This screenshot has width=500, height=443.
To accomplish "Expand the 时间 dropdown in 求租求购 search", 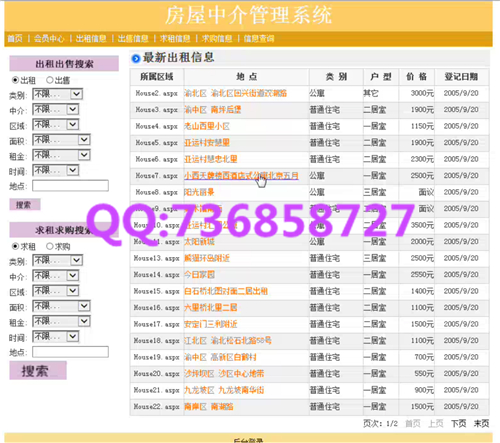I will click(55, 336).
